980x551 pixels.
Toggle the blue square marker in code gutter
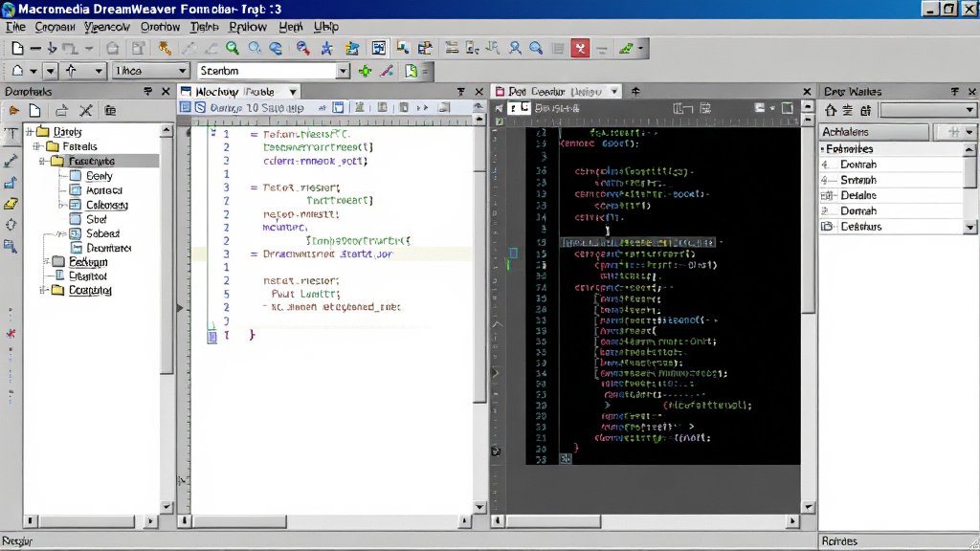513,253
